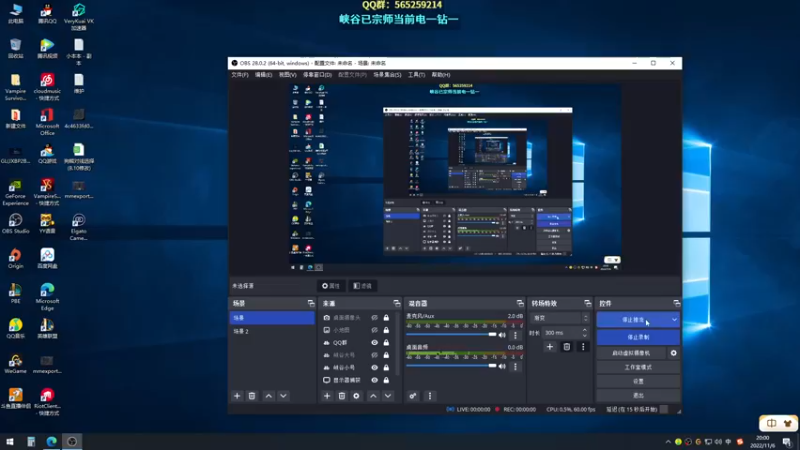Open 桌面音频 three-dot options menu
800x450 pixels.
click(x=515, y=366)
